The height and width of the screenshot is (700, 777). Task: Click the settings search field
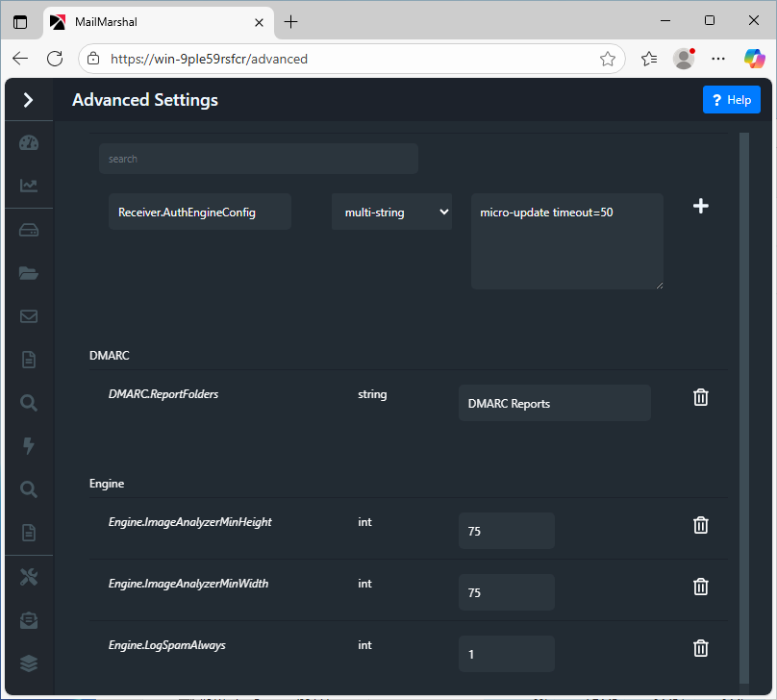258,159
